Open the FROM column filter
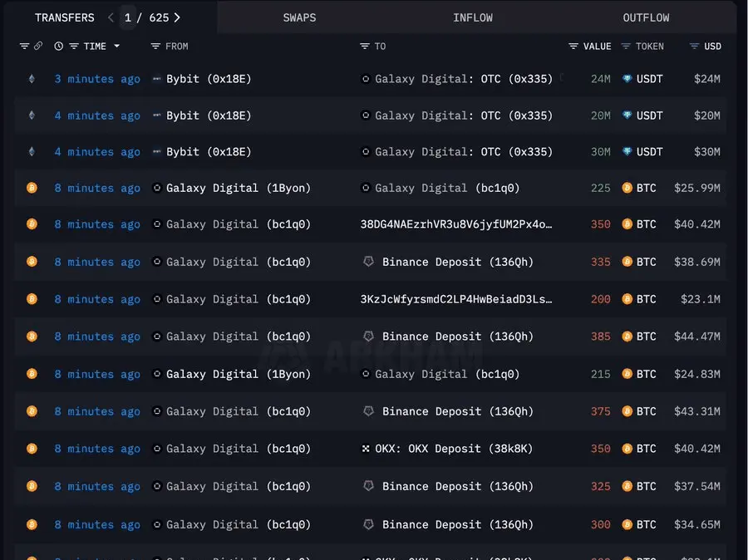This screenshot has height=560, width=748. click(x=155, y=47)
